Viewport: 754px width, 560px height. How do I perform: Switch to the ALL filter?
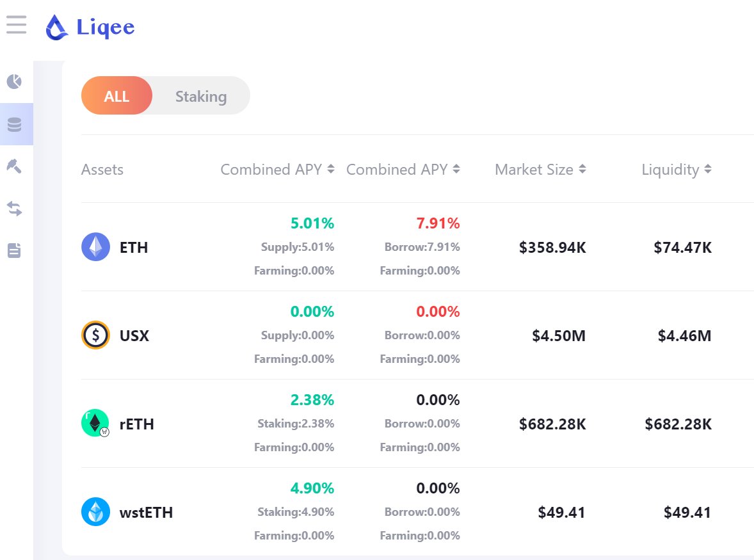point(117,95)
